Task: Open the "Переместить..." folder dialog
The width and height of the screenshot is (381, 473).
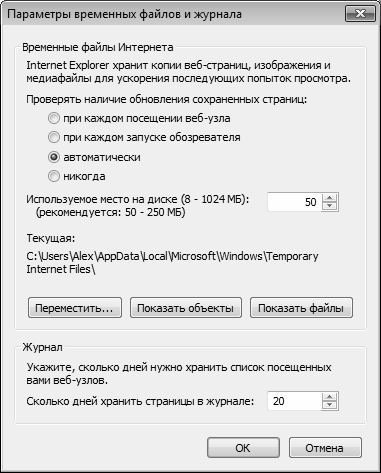Action: (75, 308)
